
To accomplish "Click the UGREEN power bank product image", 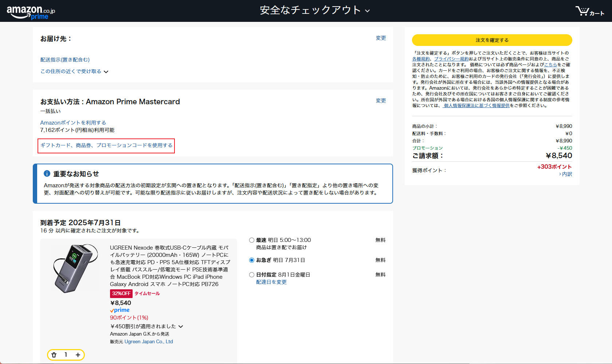I will (76, 269).
